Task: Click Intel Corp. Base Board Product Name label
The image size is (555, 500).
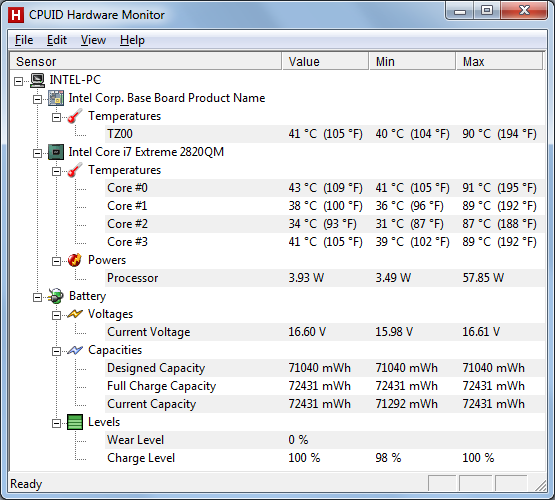Action: 167,98
